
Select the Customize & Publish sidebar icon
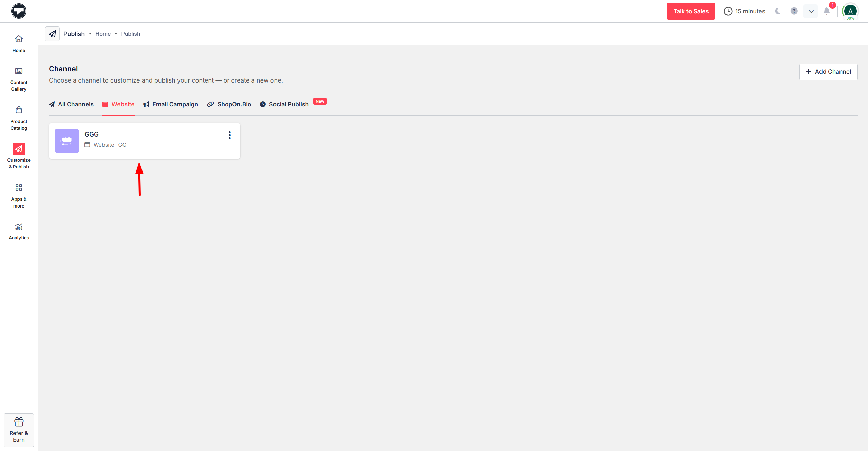pyautogui.click(x=19, y=149)
